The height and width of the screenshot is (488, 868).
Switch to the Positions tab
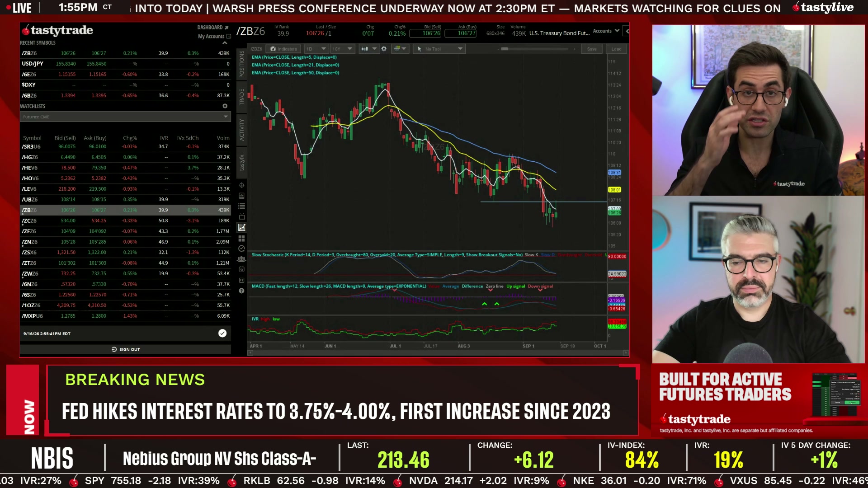point(241,64)
